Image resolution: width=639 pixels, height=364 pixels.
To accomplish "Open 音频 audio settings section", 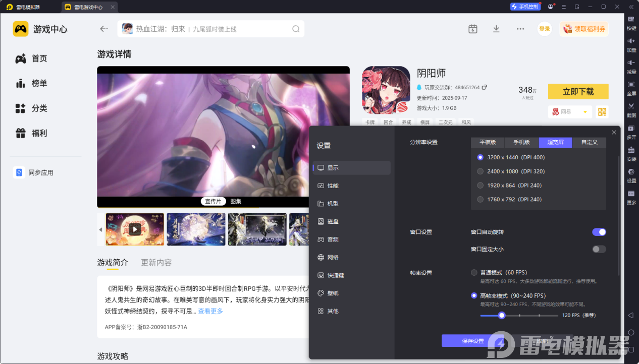I will [352, 239].
